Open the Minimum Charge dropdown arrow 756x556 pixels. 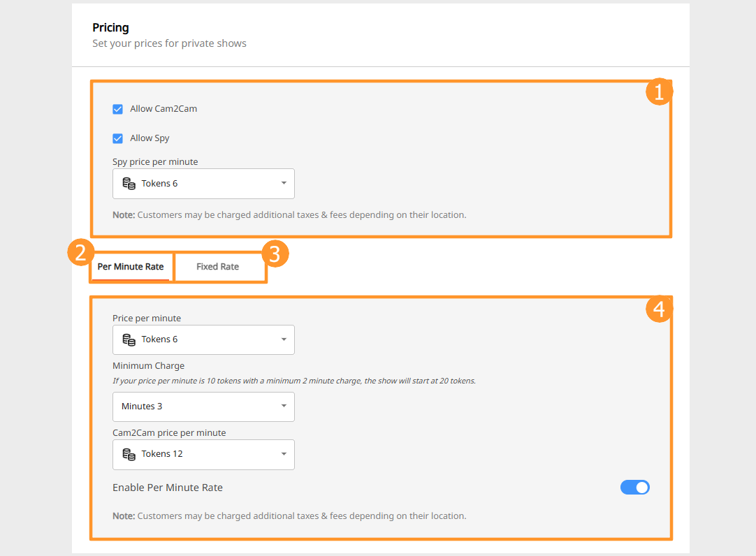click(284, 407)
